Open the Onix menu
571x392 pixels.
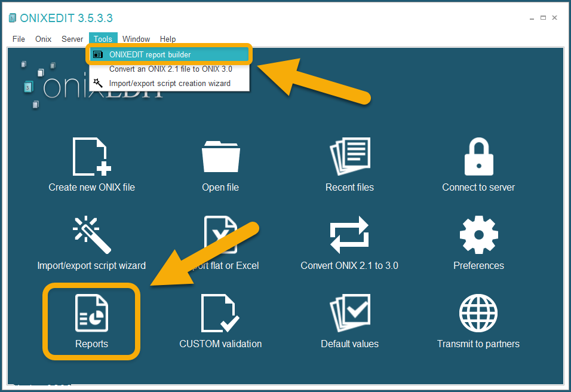tap(44, 39)
